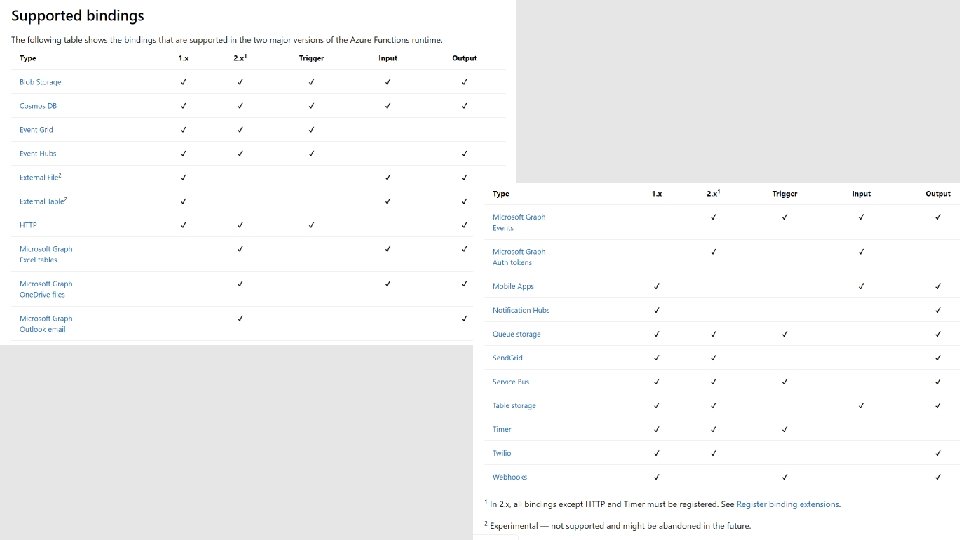Click Webhooks row's Trigger checkmark
Screen dimensions: 960x540
784,477
